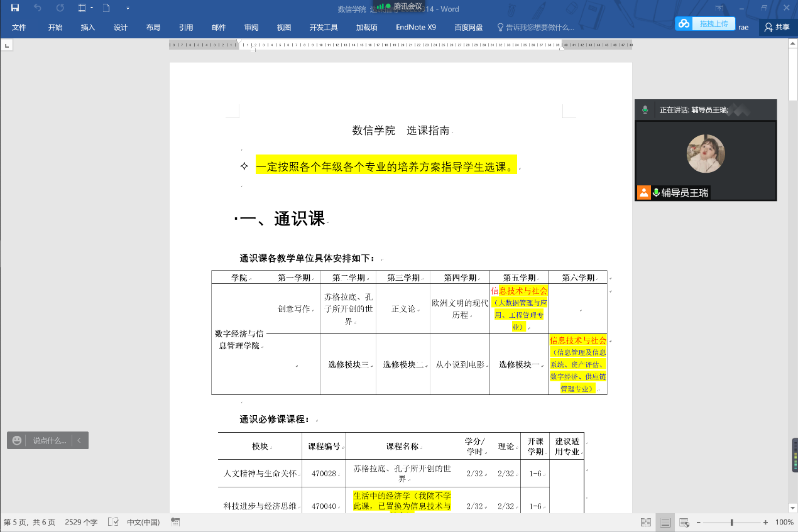Image resolution: width=798 pixels, height=532 pixels.
Task: Switch to Print Layout view
Action: click(665, 523)
